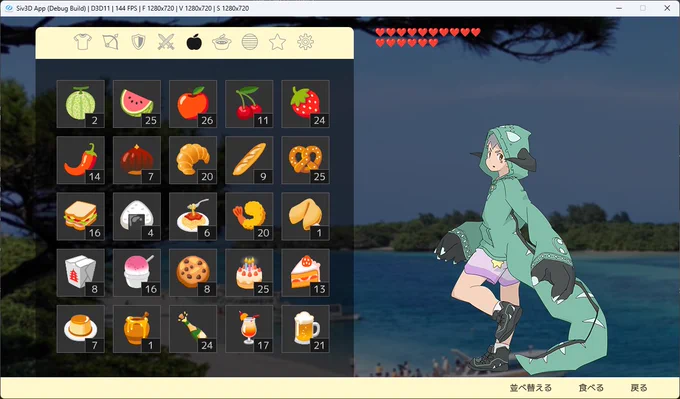Choose the beer mug item
The height and width of the screenshot is (399, 680).
pos(306,329)
